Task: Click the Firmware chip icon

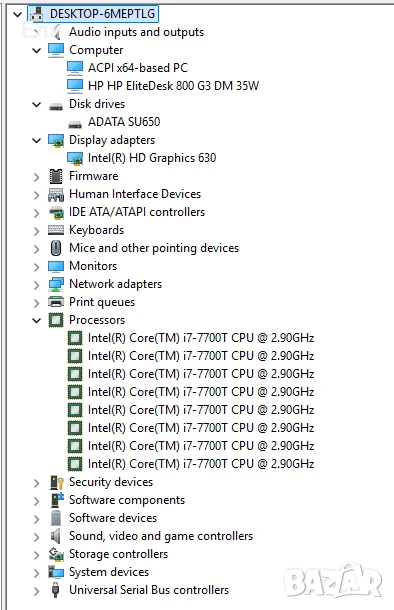Action: (x=56, y=176)
